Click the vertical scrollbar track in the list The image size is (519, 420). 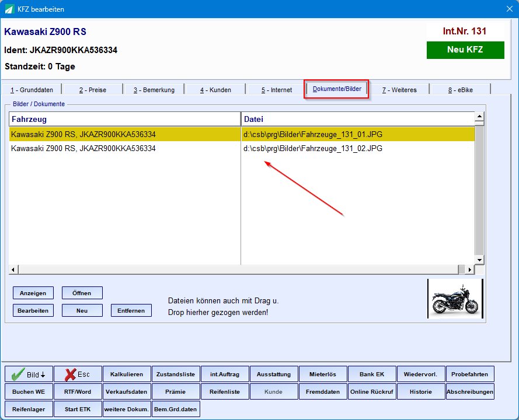(479, 191)
